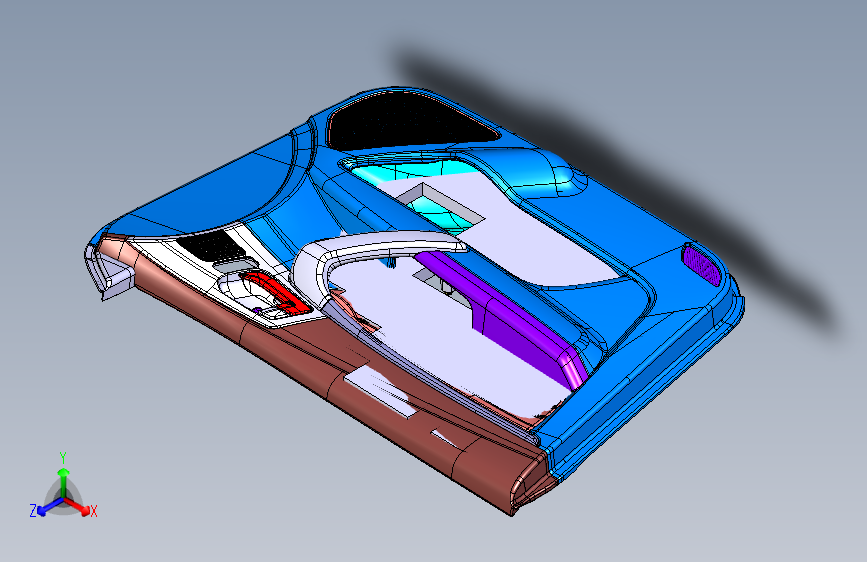Image resolution: width=867 pixels, height=562 pixels.
Task: Select the rectangular cyan recess in the panel
Action: click(441, 211)
